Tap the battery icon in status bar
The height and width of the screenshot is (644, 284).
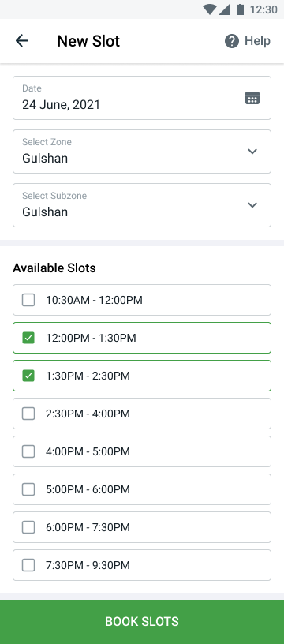click(x=240, y=9)
